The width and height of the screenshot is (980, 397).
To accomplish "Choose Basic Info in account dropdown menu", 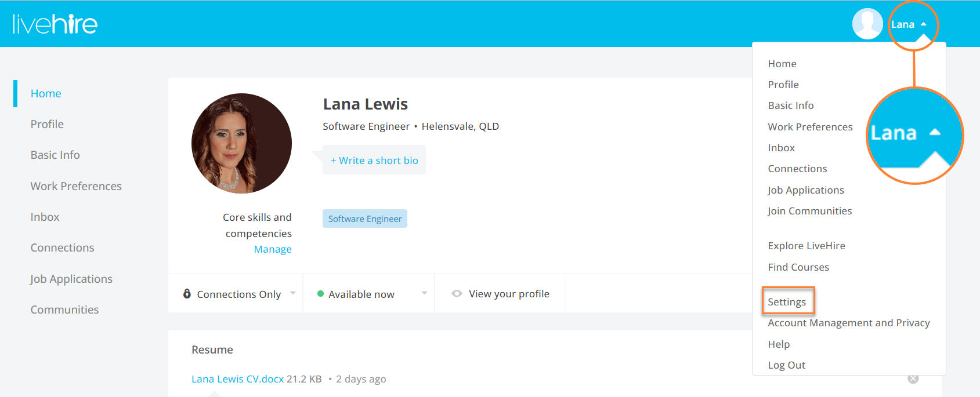I will pos(791,105).
